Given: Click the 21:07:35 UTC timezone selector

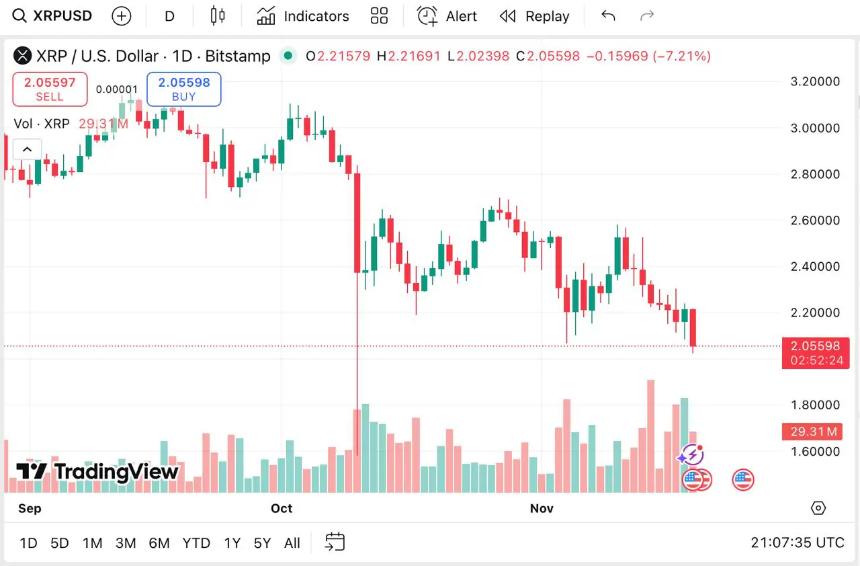Looking at the screenshot, I should click(x=797, y=543).
